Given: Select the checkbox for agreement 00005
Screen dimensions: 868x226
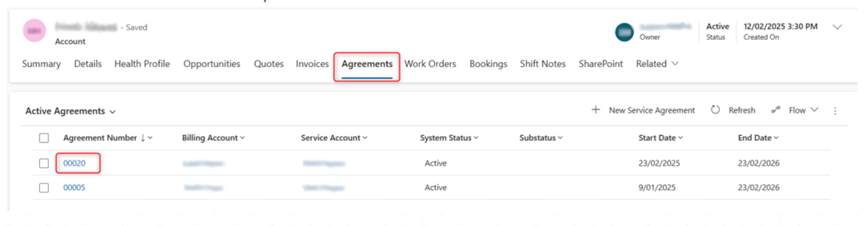Looking at the screenshot, I should pos(44,188).
